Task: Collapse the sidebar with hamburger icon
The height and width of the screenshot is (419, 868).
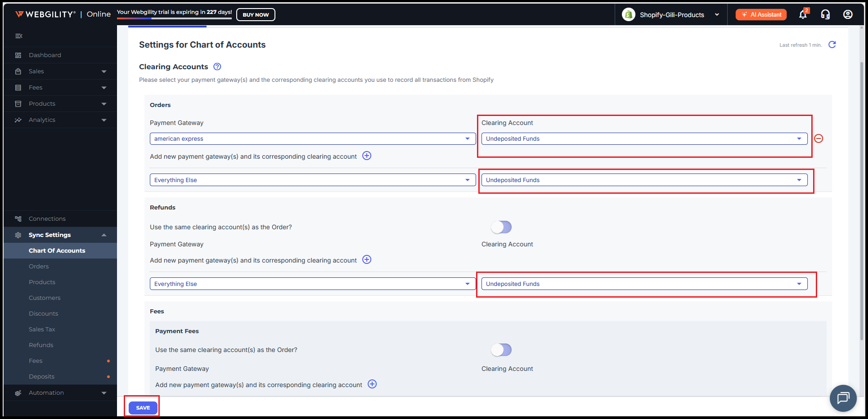Action: (x=19, y=36)
